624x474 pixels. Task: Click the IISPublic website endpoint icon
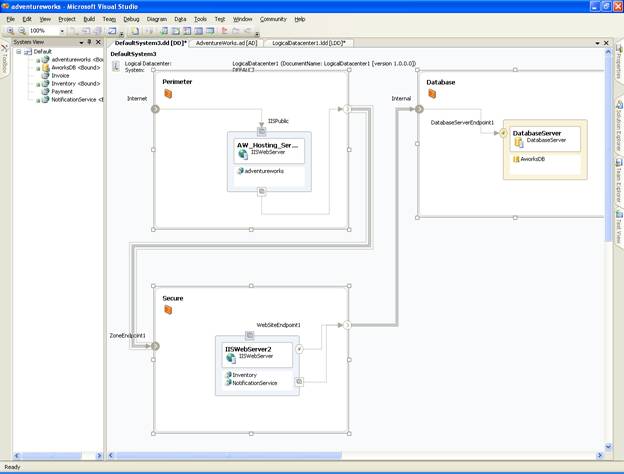point(261,131)
